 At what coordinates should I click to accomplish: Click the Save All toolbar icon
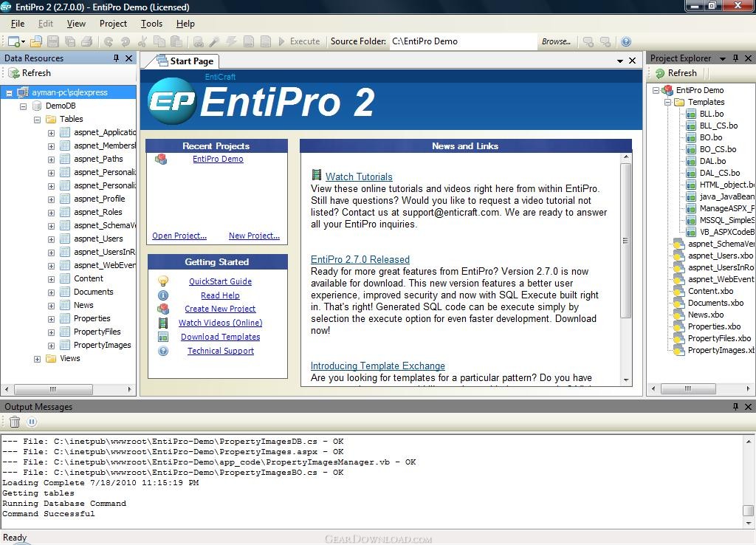(x=70, y=41)
